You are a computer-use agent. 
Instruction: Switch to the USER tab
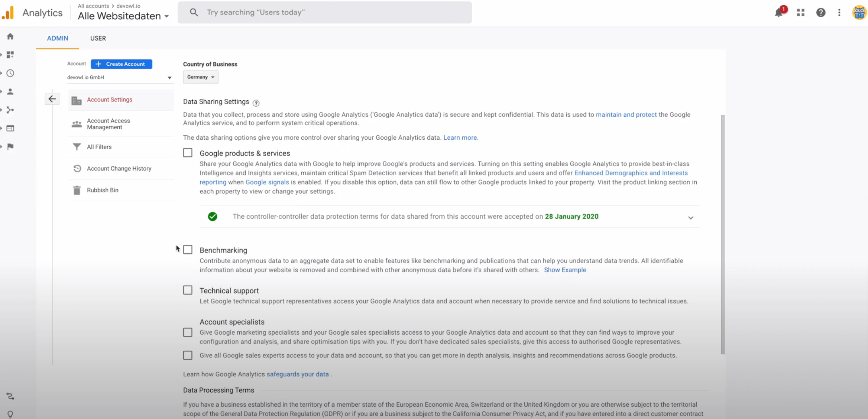pos(98,38)
